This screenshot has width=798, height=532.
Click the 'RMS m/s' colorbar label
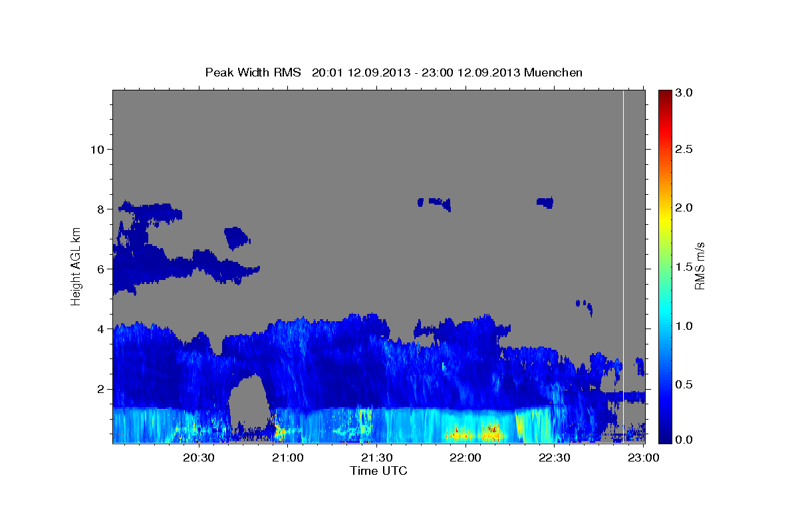(x=699, y=265)
